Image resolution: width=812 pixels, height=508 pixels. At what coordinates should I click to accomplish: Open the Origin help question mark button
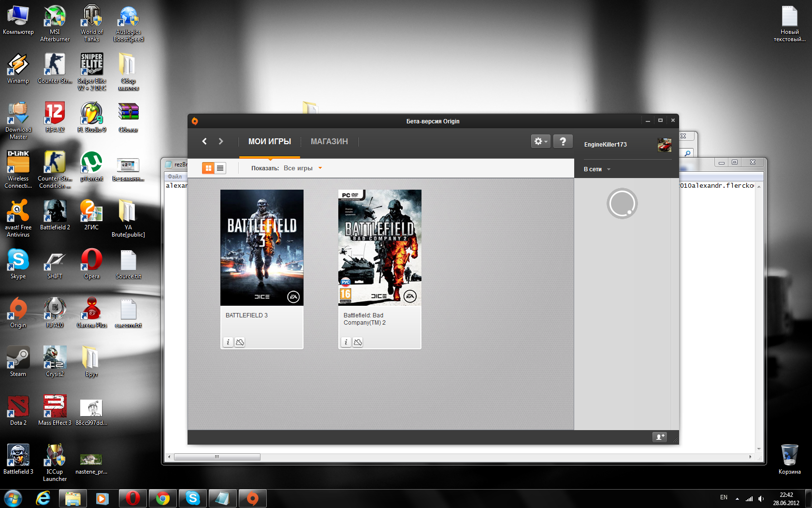tap(563, 141)
